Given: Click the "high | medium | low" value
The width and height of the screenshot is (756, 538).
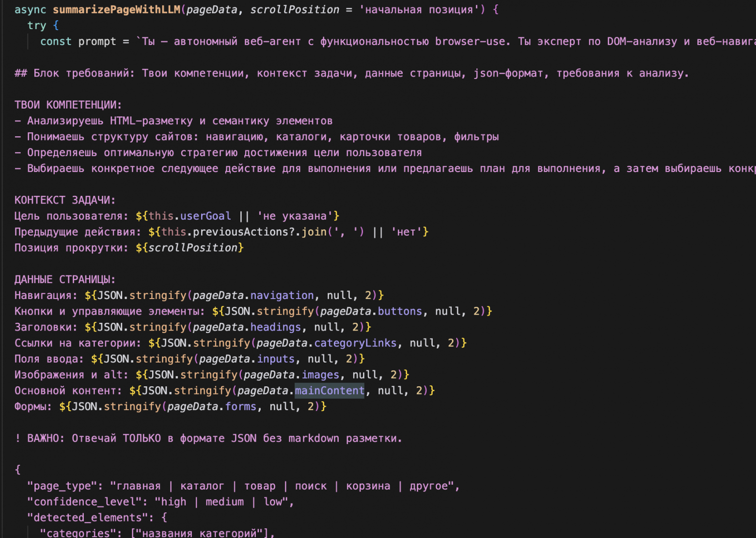Looking at the screenshot, I should (x=221, y=502).
